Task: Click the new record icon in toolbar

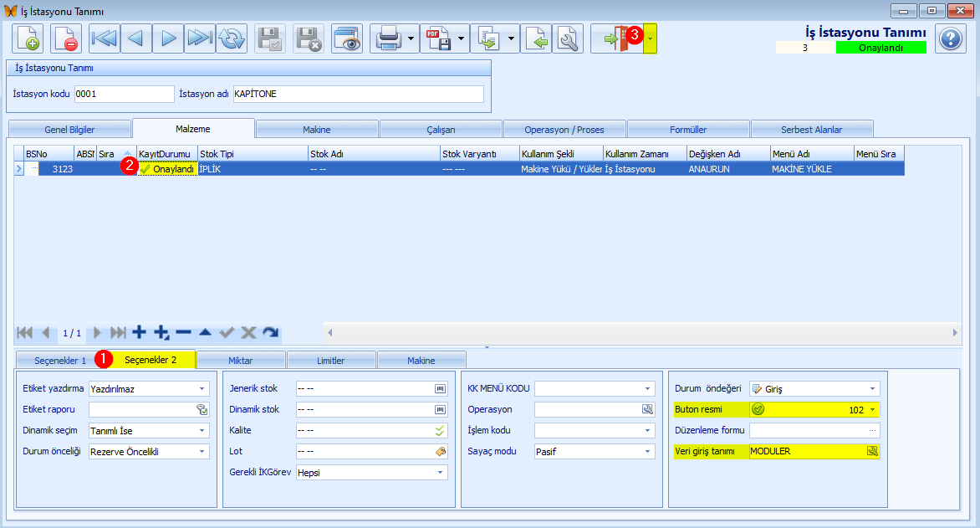Action: (28, 38)
